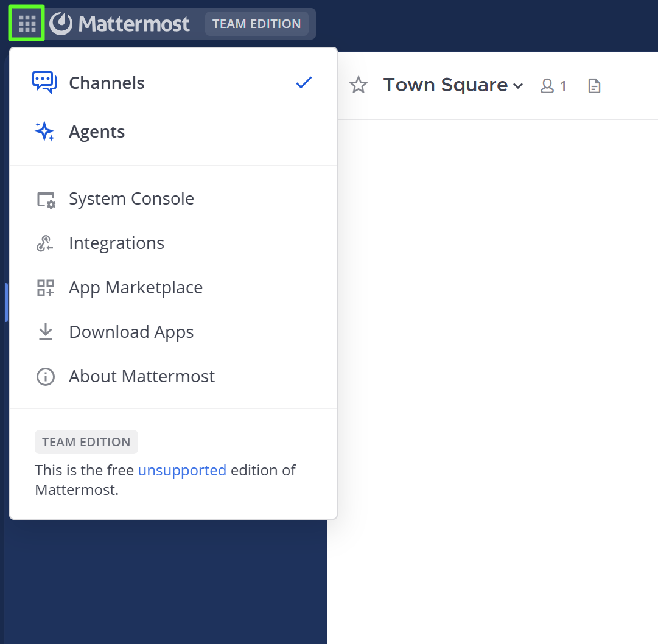Click the Channels speech bubble icon
Screen dimensions: 658x644
44,82
